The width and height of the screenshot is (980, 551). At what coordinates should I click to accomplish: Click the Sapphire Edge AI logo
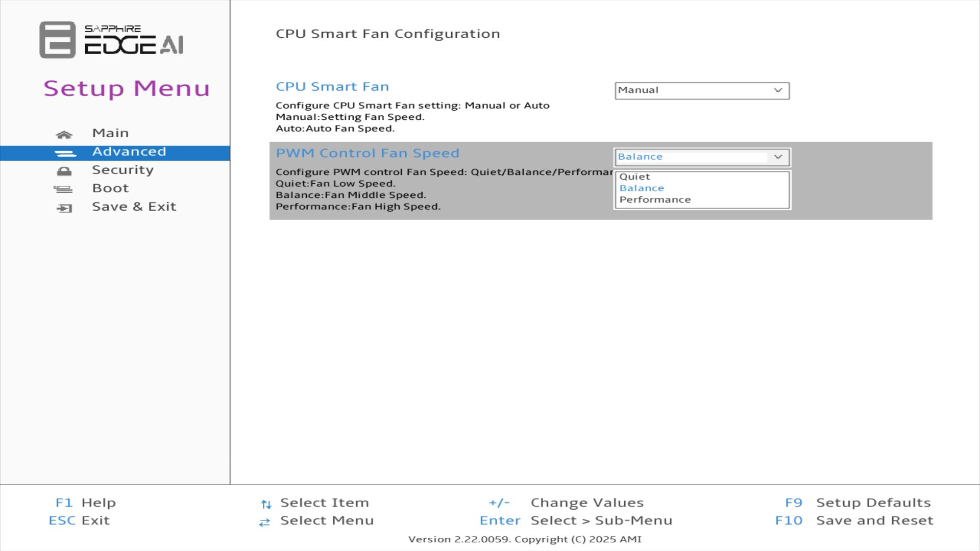pyautogui.click(x=111, y=40)
